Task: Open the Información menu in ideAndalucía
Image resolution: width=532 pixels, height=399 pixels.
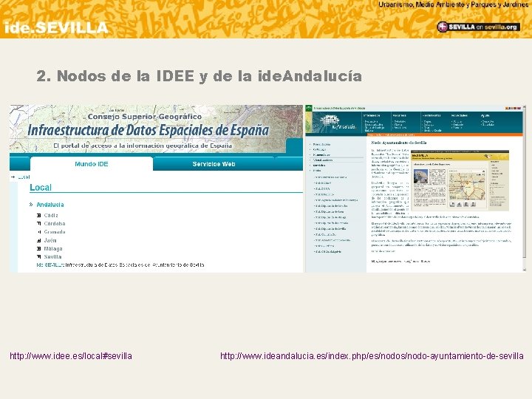Action: (x=372, y=116)
